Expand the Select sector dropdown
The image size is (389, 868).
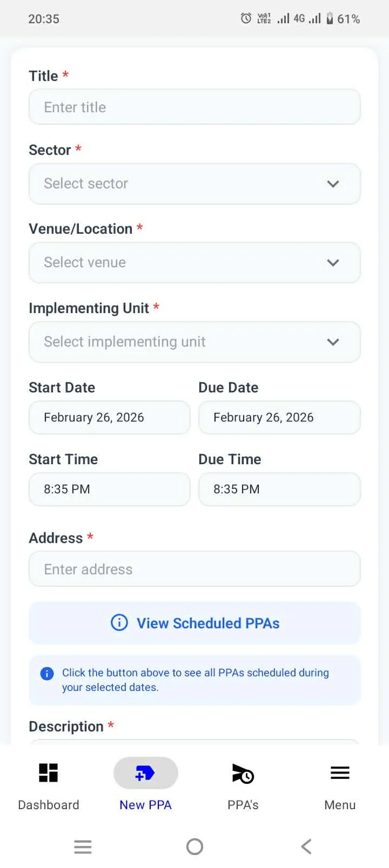pos(194,184)
